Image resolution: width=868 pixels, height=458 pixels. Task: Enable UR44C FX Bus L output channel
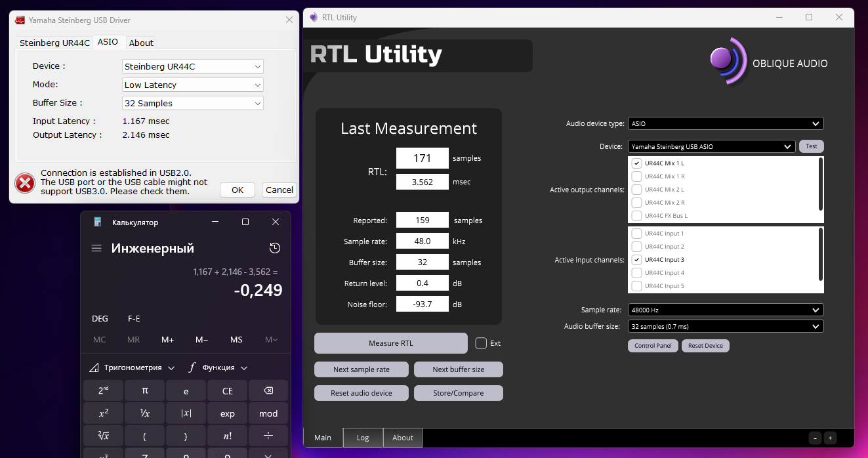tap(636, 216)
